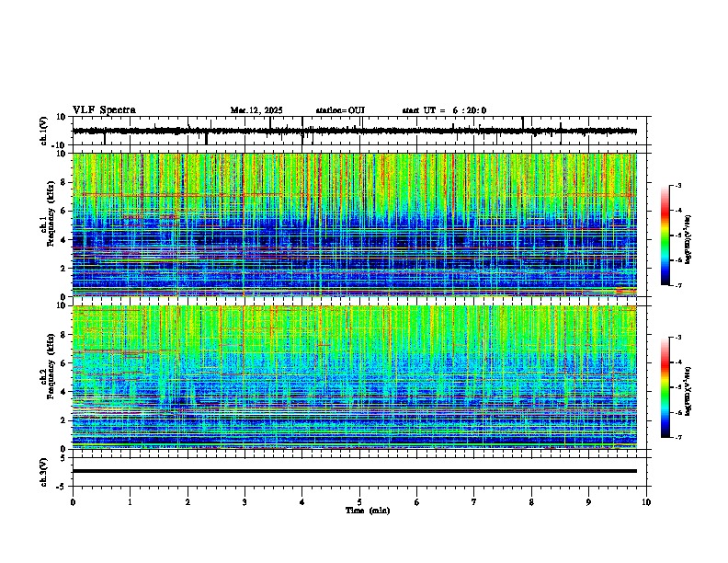The image size is (728, 563).
Task: Click the "Time (min)" axis label
Action: click(x=368, y=511)
